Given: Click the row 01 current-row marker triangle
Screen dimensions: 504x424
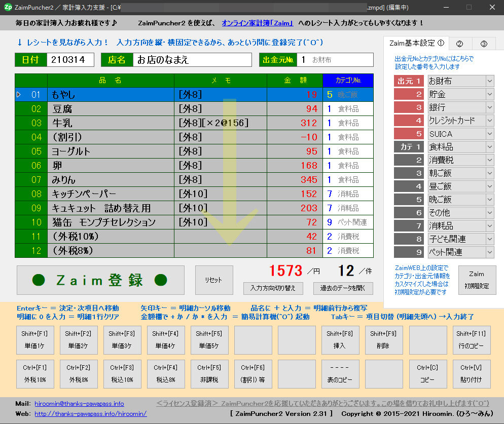Looking at the screenshot, I should [19, 94].
